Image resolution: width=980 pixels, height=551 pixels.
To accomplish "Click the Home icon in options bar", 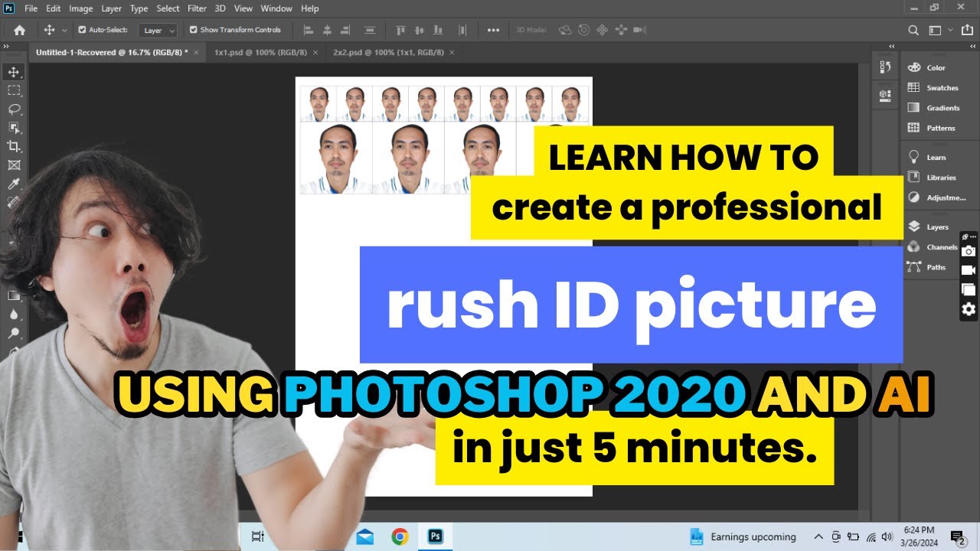I will click(20, 30).
